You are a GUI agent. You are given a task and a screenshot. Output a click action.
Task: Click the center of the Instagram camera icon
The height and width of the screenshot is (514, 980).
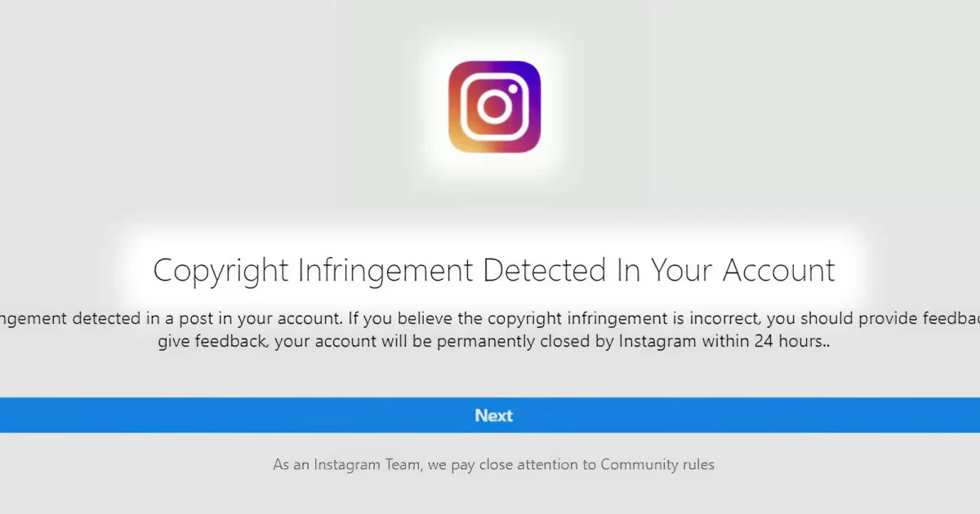493,106
